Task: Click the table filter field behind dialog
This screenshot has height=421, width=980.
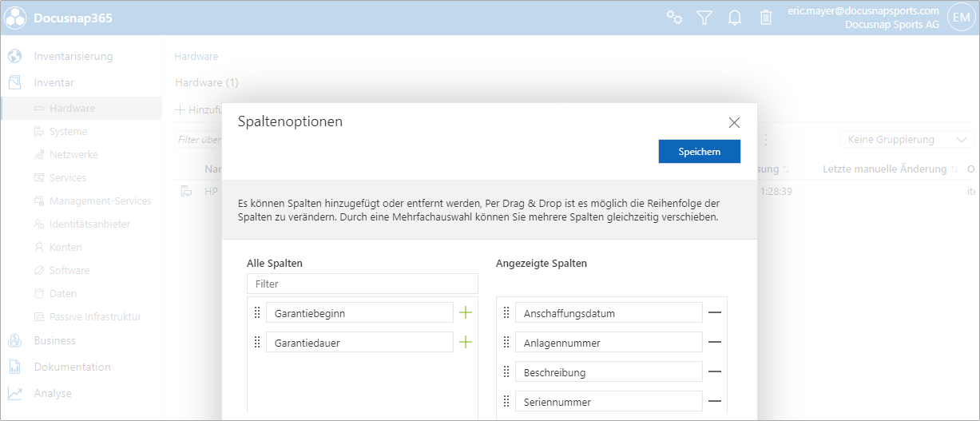Action: (199, 140)
